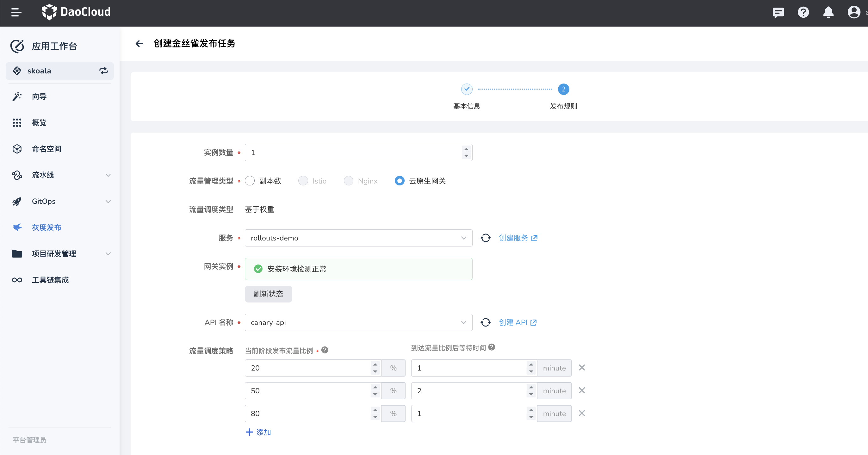
Task: Remove the 50% traffic strategy row
Action: click(582, 390)
